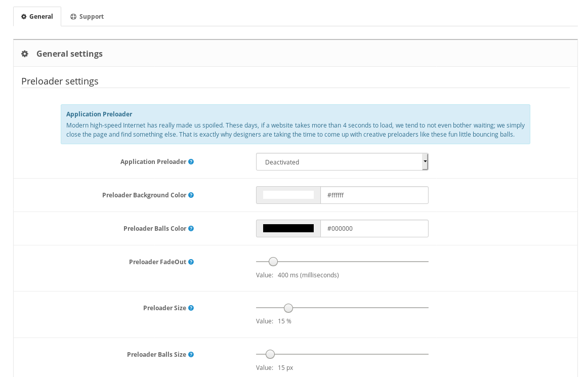Click the Preloader Balls Size label
The image size is (588, 377).
pyautogui.click(x=157, y=355)
